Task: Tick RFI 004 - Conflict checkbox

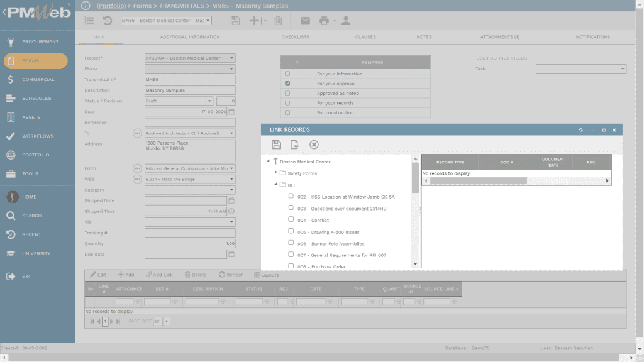Action: click(x=291, y=219)
